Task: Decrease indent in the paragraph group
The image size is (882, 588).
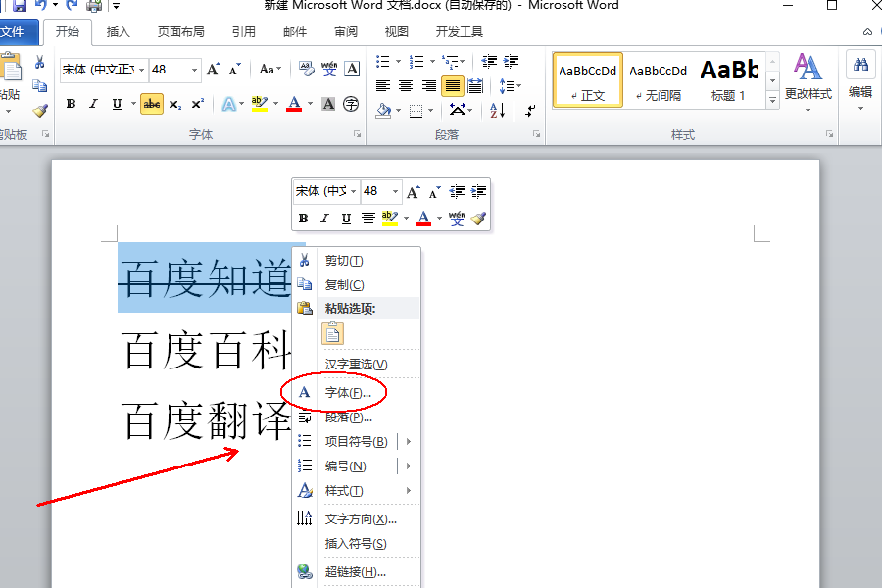Action: click(489, 62)
